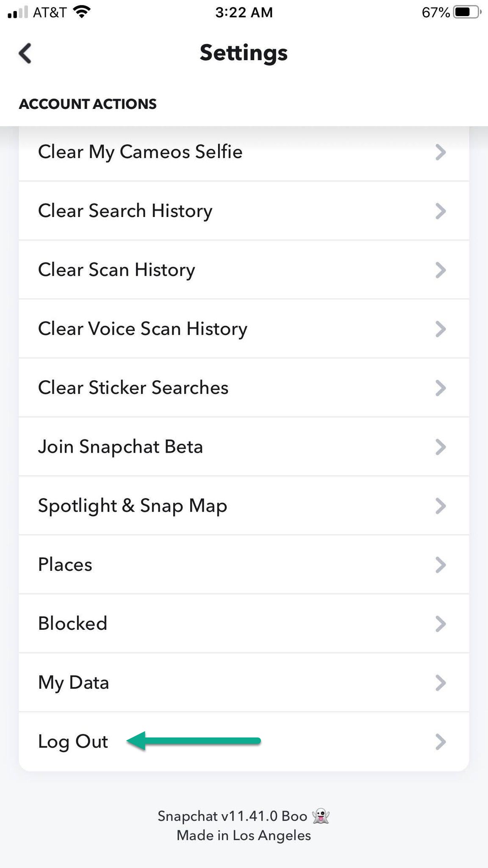Image resolution: width=488 pixels, height=868 pixels.
Task: Tap the 3:22 AM clock in status bar
Action: point(244,12)
